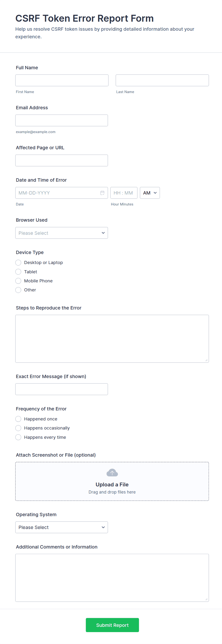The image size is (222, 644).
Task: Click the calendar icon in date field
Action: click(x=102, y=193)
